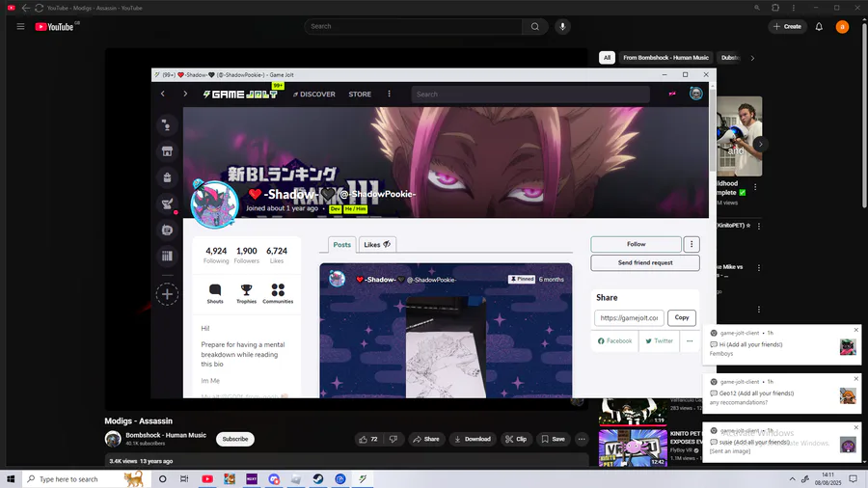868x488 pixels.
Task: Show more YouTube filter chips arrow
Action: pos(752,58)
